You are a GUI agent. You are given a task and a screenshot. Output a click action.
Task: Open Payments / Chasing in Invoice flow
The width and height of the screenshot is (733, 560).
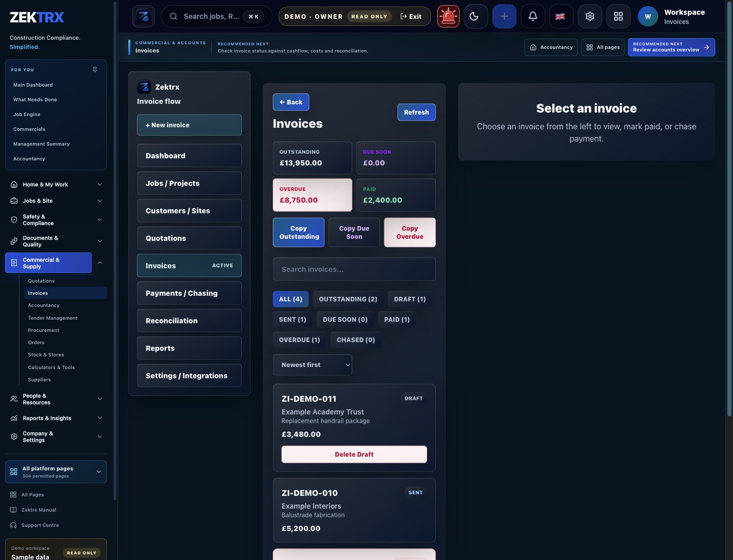(189, 293)
